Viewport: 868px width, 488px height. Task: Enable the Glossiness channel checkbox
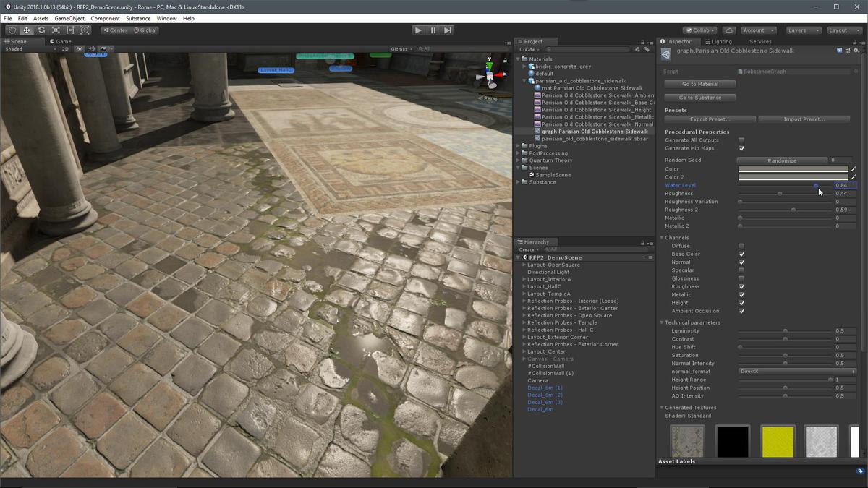tap(741, 278)
